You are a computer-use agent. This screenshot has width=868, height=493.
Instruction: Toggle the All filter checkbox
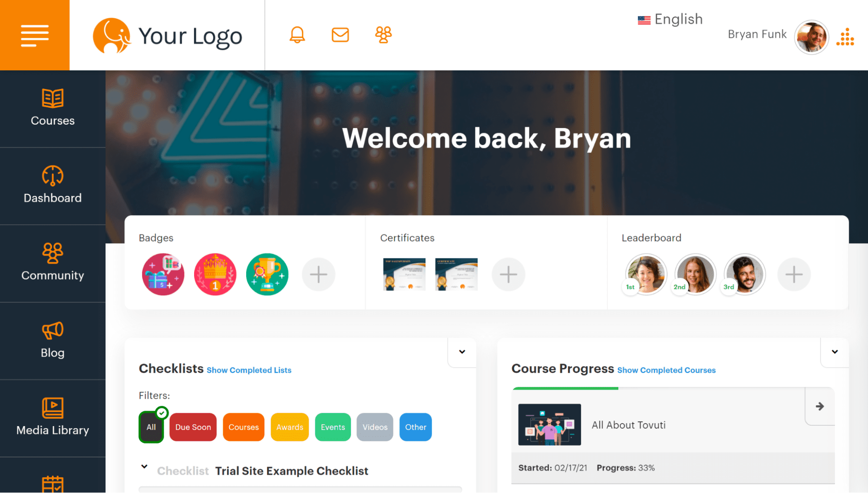click(151, 427)
